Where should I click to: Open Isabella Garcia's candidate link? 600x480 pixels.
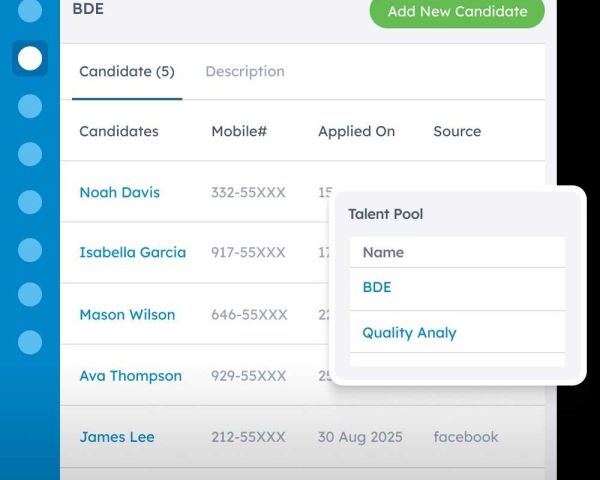pos(132,253)
